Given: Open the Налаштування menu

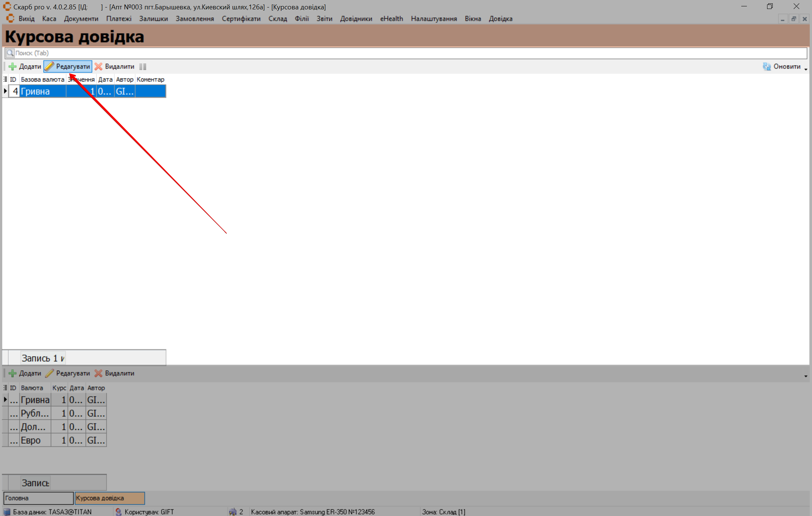Looking at the screenshot, I should (434, 19).
